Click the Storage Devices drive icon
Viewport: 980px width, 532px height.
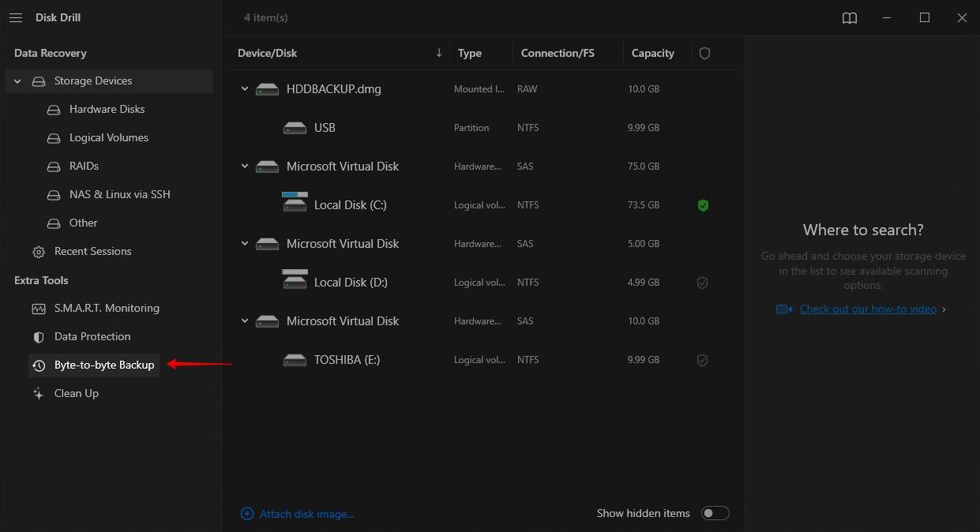click(39, 81)
